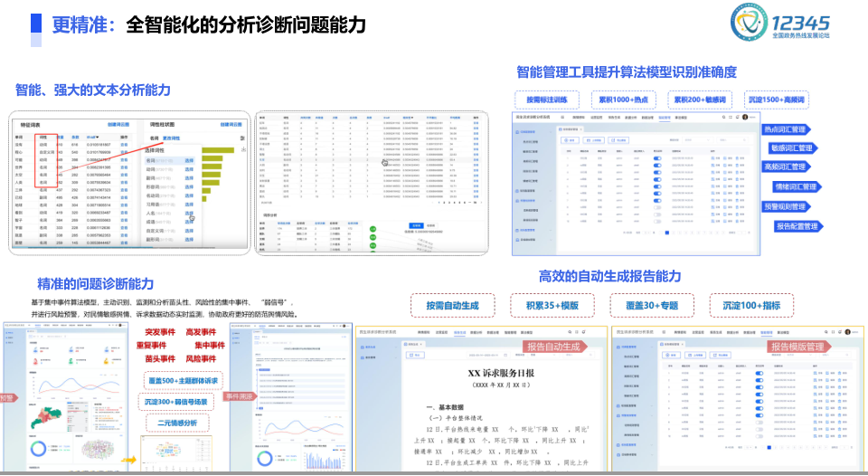Enable eighth row switch in 报告模版管理 table
Image resolution: width=868 pixels, height=476 pixels.
[759, 423]
